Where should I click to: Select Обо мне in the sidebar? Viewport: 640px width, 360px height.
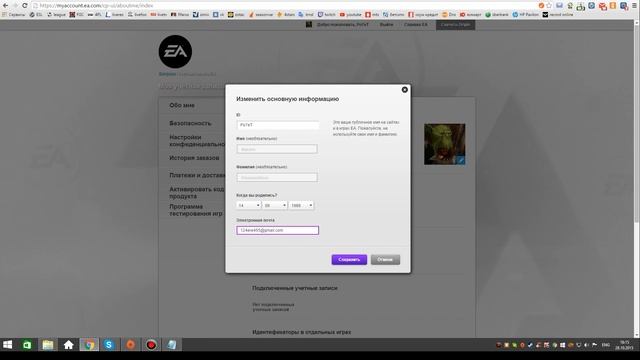(x=182, y=105)
